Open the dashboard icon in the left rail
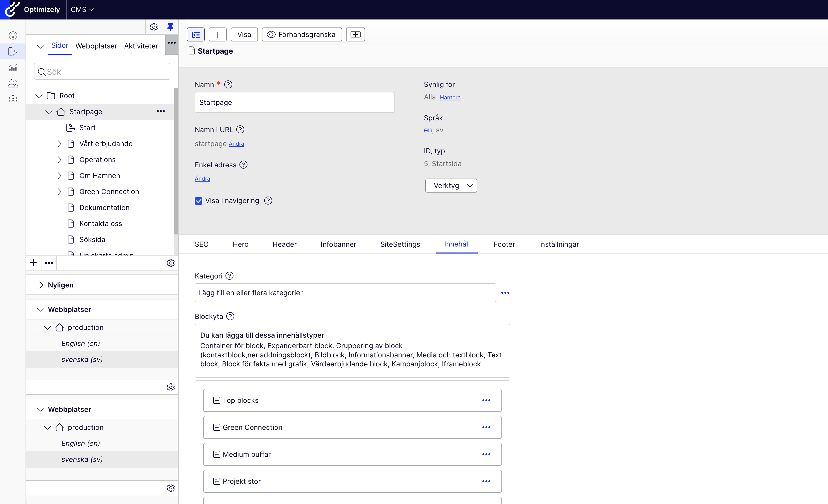The width and height of the screenshot is (828, 504). (x=13, y=35)
